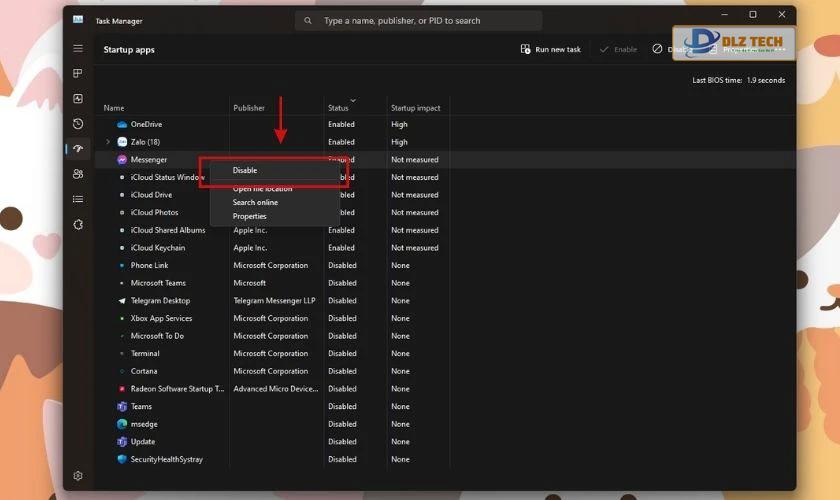Select the iCloud Keychain row
Viewport: 840px width, 500px height.
[x=445, y=248]
